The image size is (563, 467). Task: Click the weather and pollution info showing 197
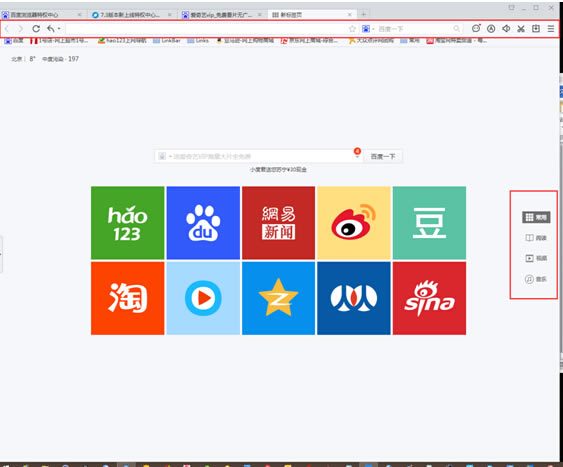(45, 59)
